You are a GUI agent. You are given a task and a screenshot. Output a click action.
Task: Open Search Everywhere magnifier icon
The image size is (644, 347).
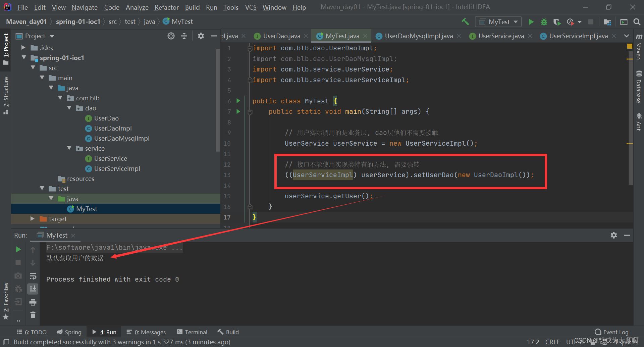click(x=637, y=22)
